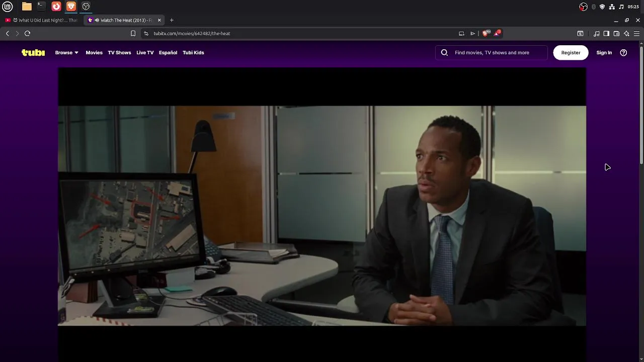The height and width of the screenshot is (362, 644).
Task: Click the Tubi logo
Action: (x=33, y=52)
